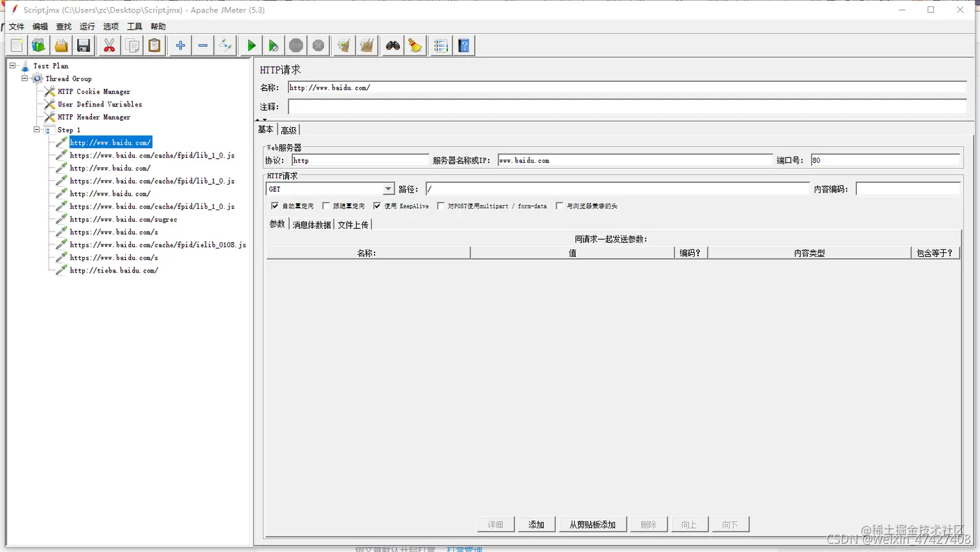Start the test with no pauses

[x=274, y=45]
